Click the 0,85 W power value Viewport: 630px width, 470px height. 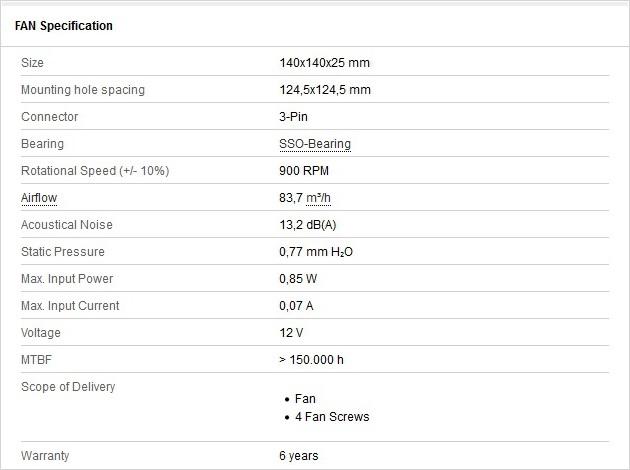point(298,278)
